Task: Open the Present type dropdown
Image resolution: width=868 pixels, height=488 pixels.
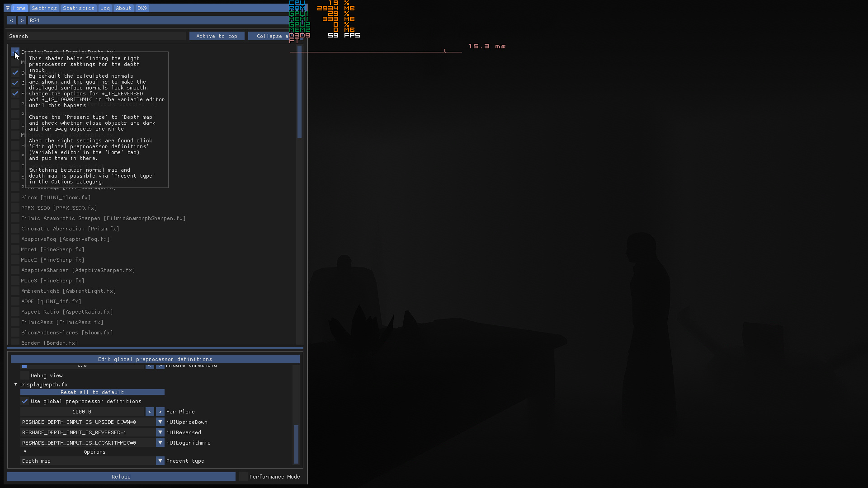Action: point(160,461)
